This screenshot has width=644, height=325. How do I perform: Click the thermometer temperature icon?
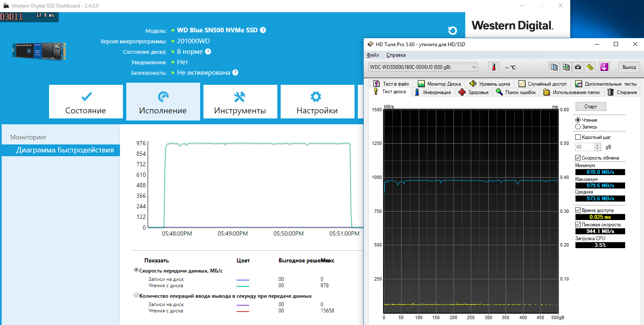[494, 67]
